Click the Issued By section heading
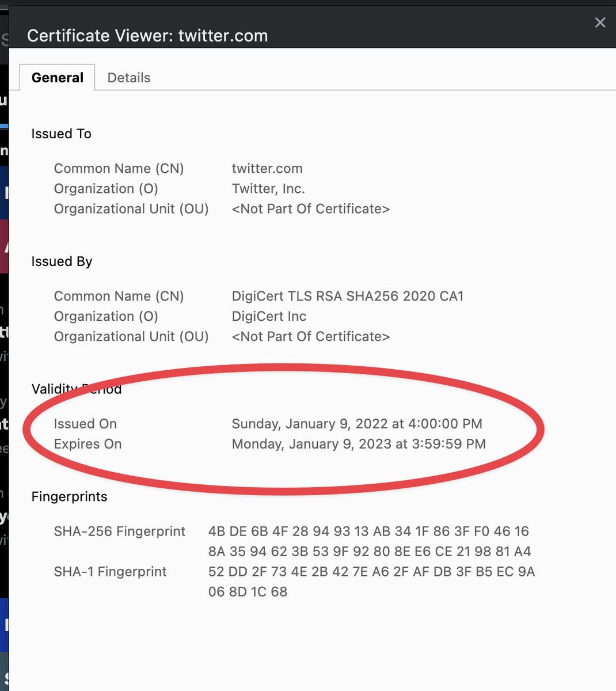 [x=62, y=261]
